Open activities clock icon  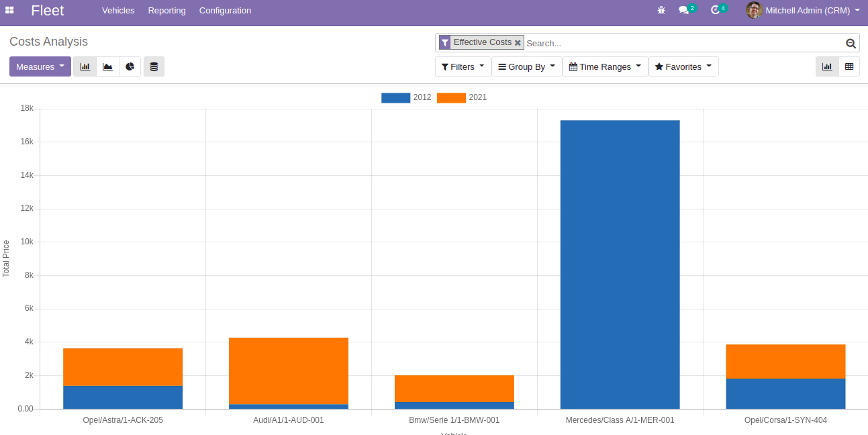tap(716, 10)
